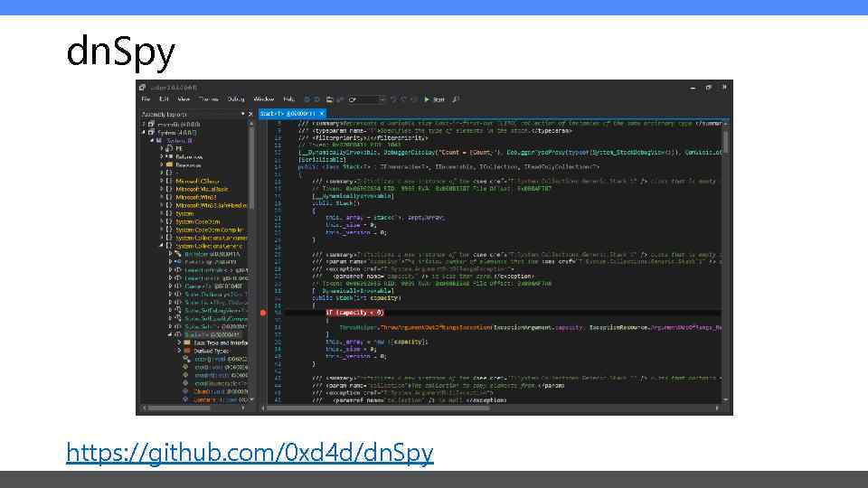Screen dimensions: 868x488
Task: Open the Help menu in dnSpy
Action: click(288, 99)
